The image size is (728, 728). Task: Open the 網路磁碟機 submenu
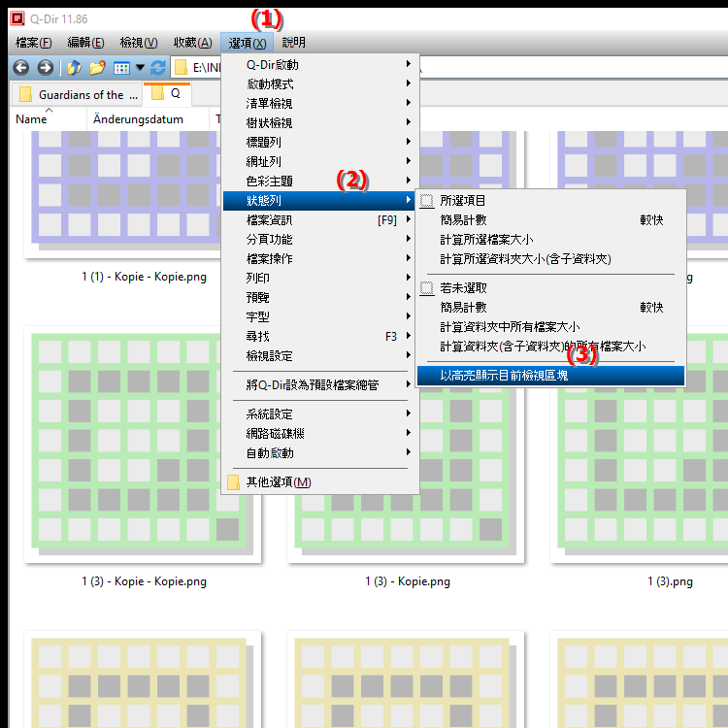click(320, 434)
